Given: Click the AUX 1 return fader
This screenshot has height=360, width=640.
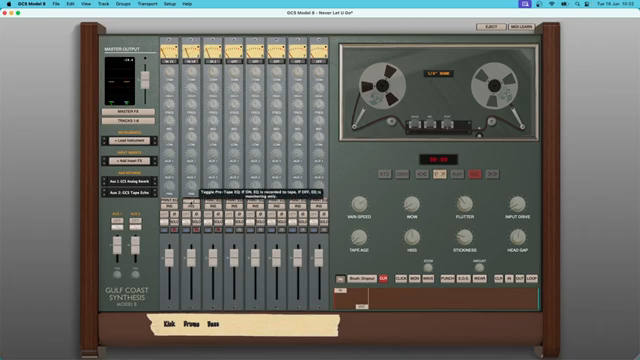Looking at the screenshot, I should click(117, 245).
